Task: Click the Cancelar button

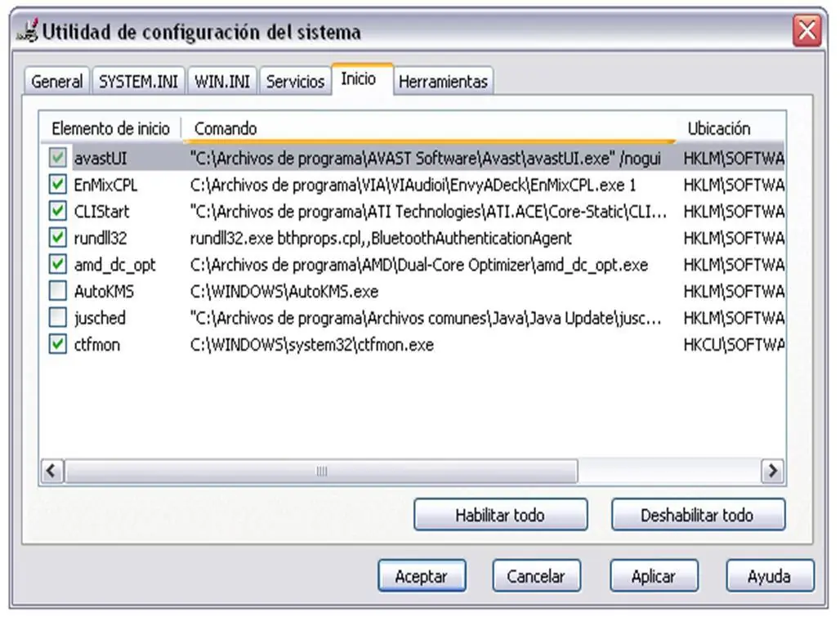Action: pos(536,576)
